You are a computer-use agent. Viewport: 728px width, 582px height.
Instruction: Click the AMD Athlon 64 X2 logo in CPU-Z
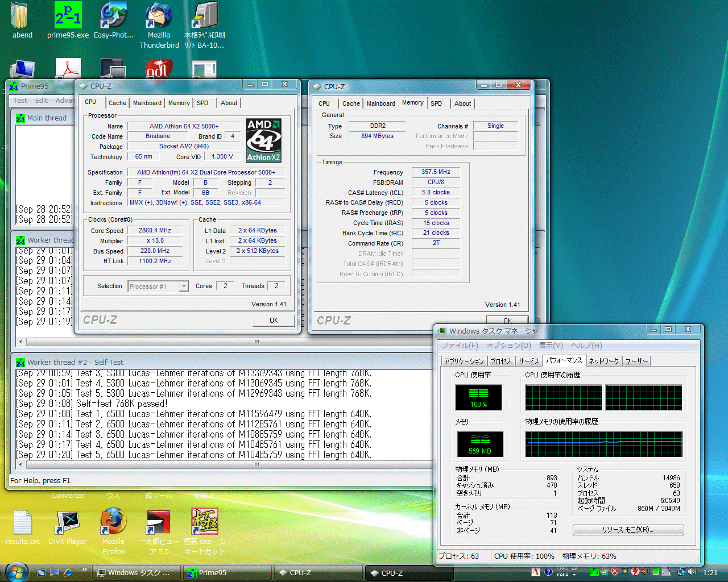263,140
